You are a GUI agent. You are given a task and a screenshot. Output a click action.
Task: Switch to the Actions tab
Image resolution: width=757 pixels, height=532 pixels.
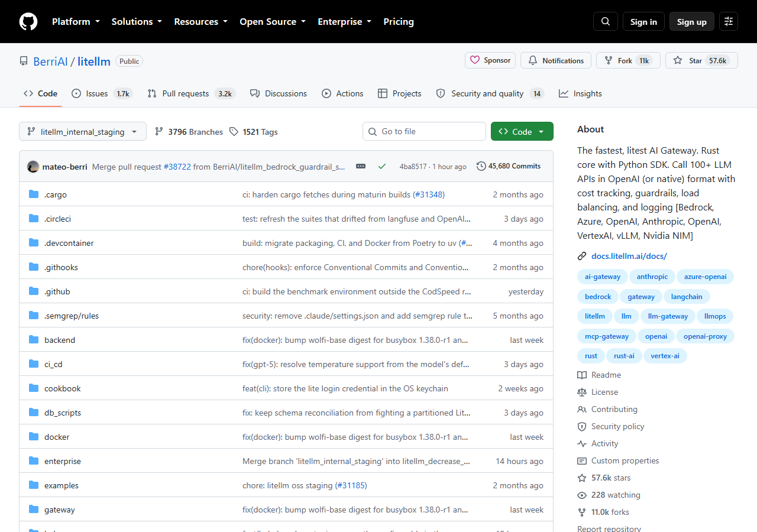(x=342, y=93)
